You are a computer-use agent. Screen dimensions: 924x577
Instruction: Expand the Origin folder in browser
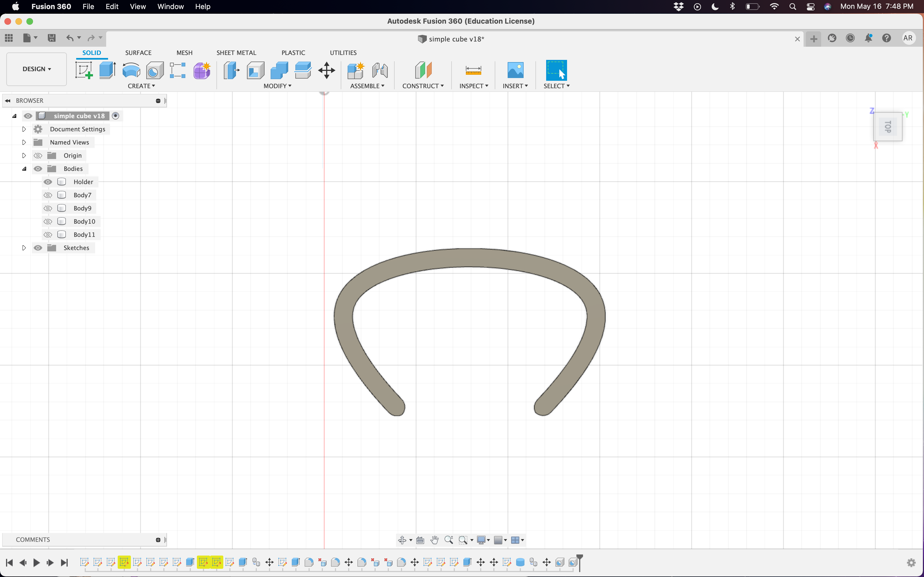coord(24,155)
